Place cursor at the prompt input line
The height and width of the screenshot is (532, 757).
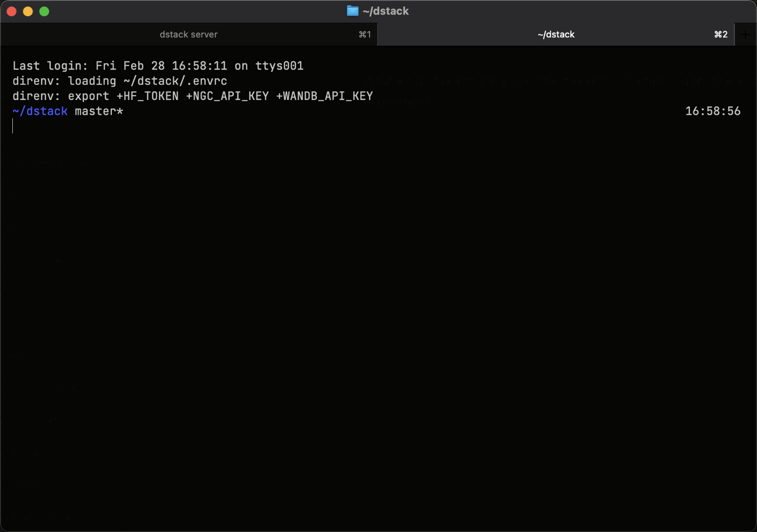pyautogui.click(x=378, y=127)
